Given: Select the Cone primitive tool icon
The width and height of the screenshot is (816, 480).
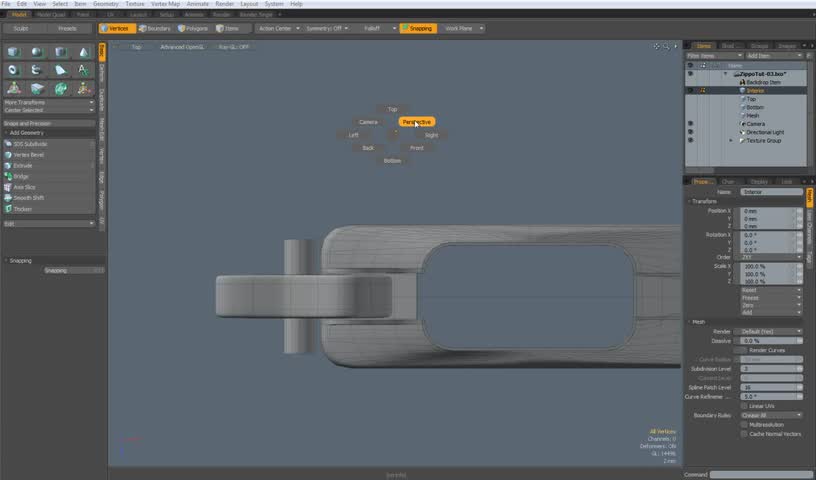Looking at the screenshot, I should point(83,52).
